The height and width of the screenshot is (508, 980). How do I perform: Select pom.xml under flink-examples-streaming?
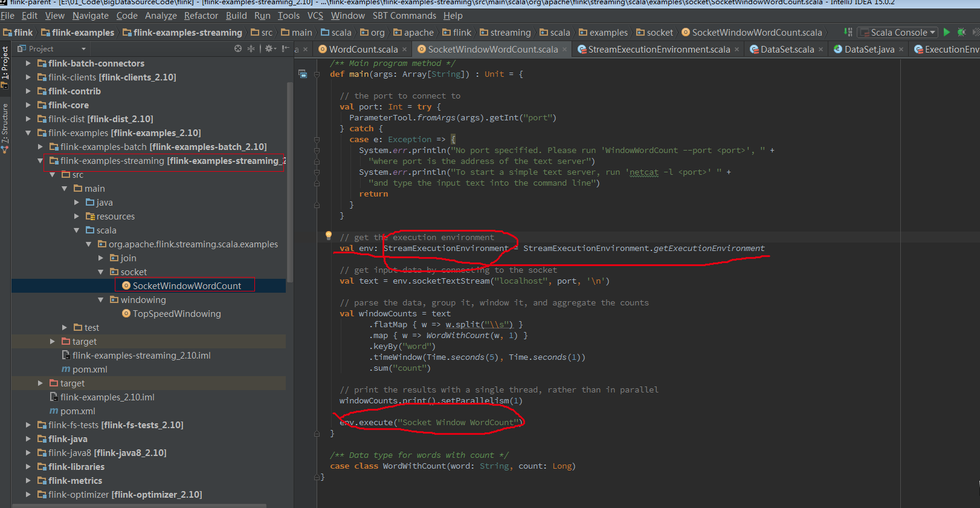coord(84,369)
